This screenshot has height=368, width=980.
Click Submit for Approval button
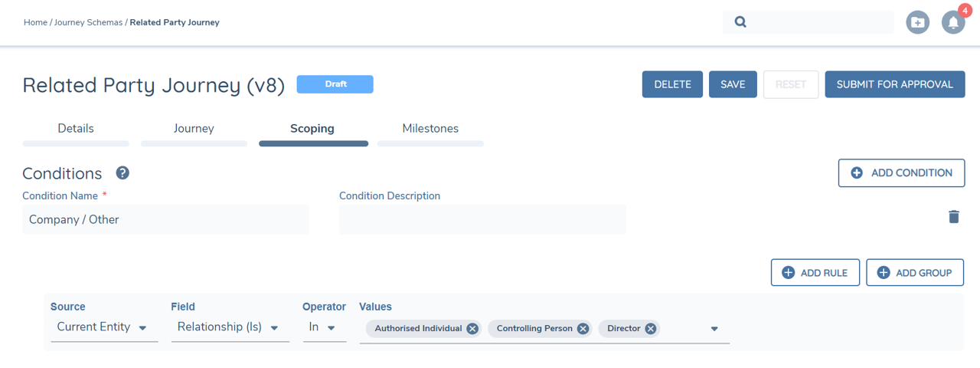[x=894, y=84]
